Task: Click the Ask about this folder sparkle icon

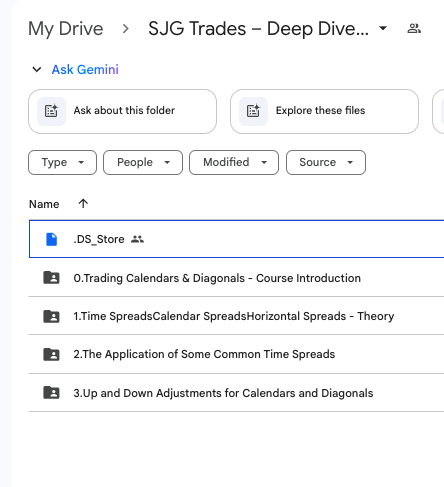Action: 51,111
